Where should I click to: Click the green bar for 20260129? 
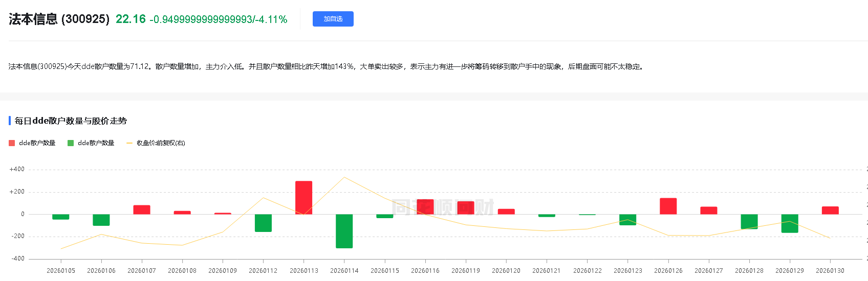point(790,223)
